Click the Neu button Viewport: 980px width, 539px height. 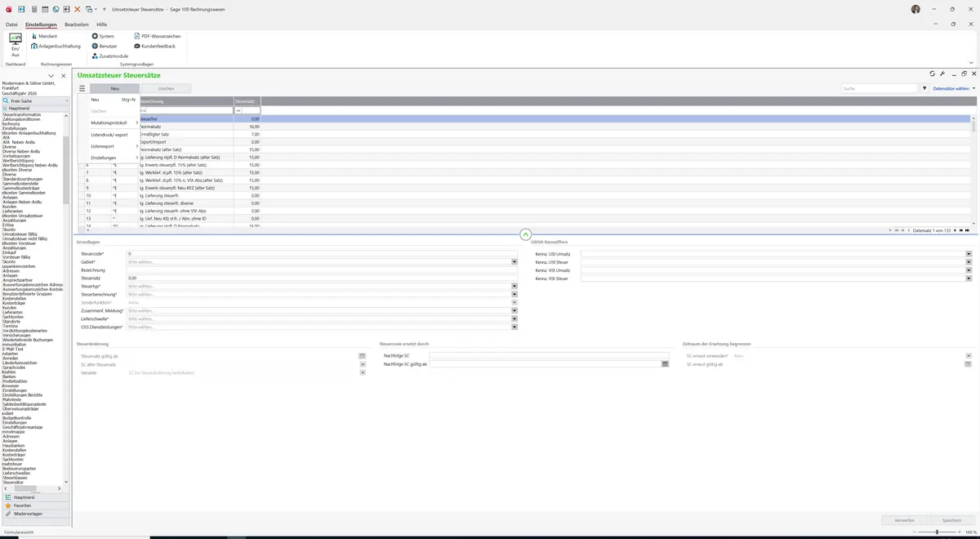point(115,88)
